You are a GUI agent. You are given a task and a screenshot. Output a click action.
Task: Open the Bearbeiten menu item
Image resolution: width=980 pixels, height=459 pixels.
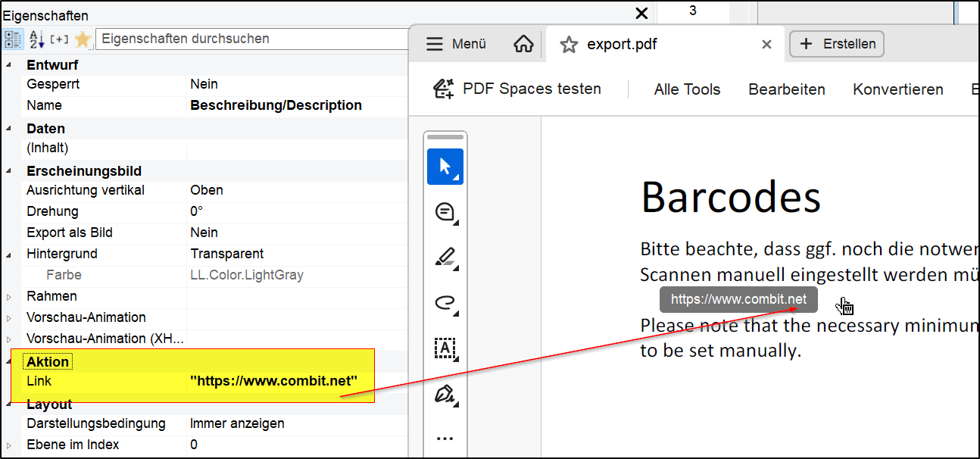coord(786,89)
